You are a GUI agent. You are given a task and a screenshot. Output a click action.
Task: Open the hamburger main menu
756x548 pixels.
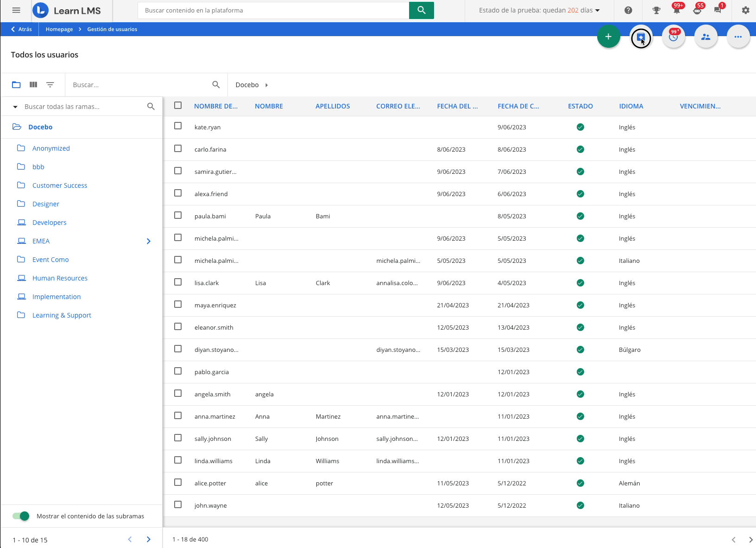(x=16, y=10)
